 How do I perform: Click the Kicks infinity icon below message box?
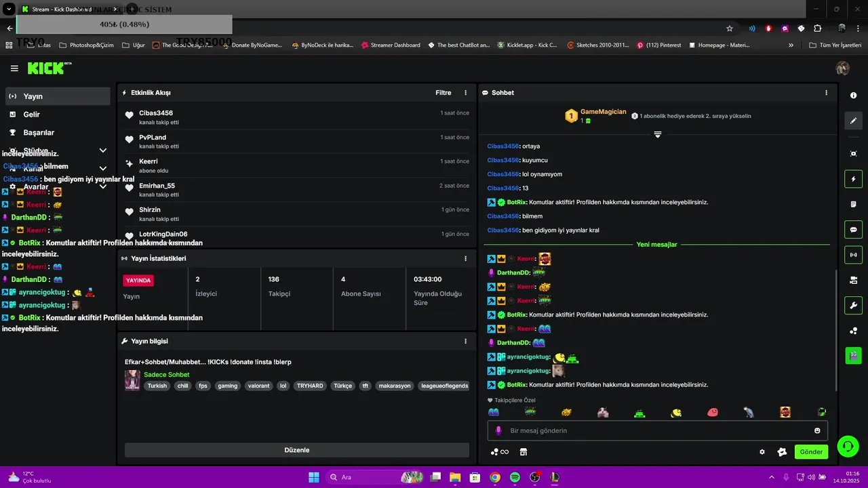(x=500, y=452)
